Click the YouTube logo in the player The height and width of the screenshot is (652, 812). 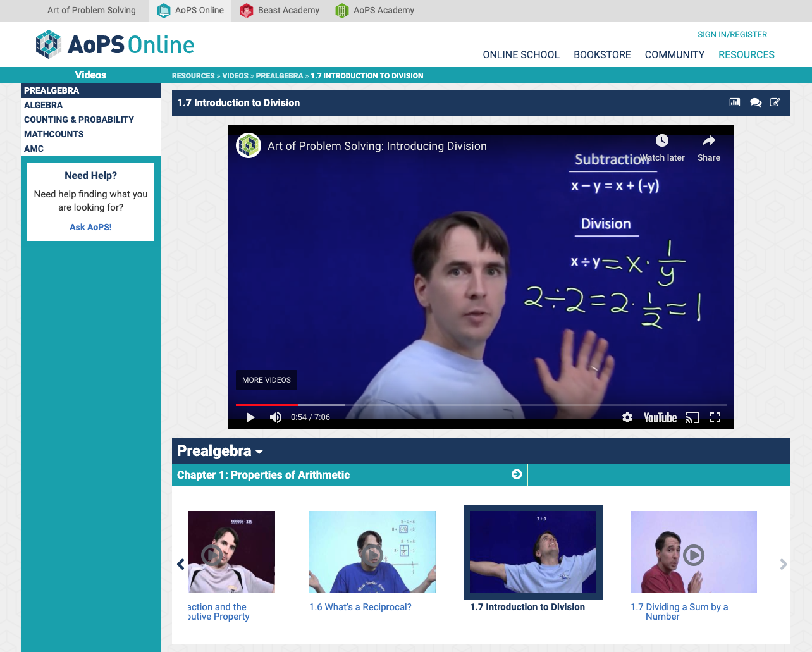coord(660,417)
